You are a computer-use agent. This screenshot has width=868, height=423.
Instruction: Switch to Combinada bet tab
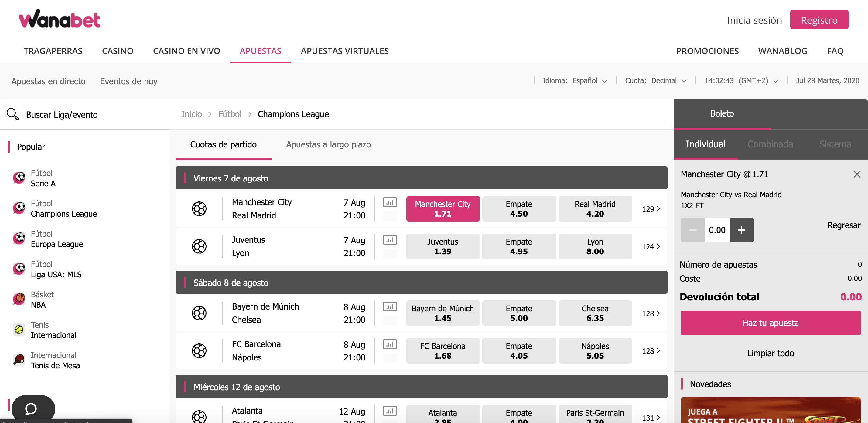pos(770,144)
